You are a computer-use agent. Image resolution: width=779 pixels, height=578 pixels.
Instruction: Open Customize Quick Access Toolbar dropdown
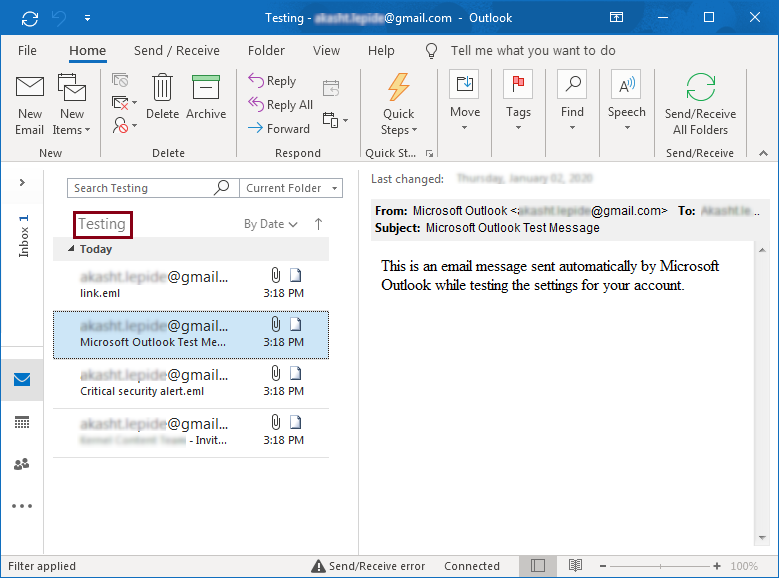pos(87,18)
